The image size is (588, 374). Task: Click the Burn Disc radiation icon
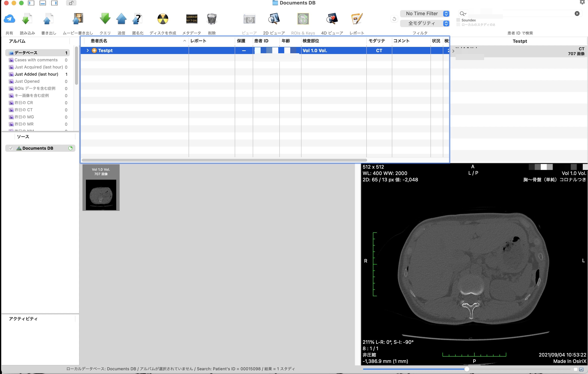tap(163, 19)
